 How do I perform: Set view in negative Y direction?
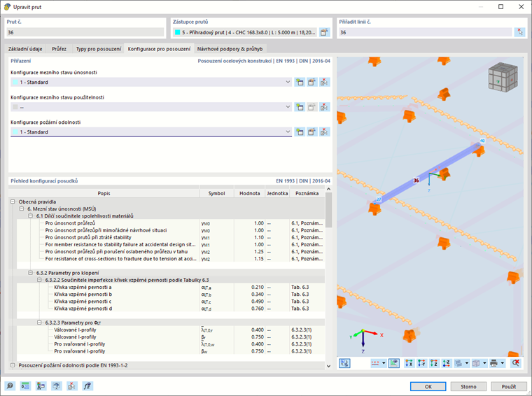tap(421, 363)
